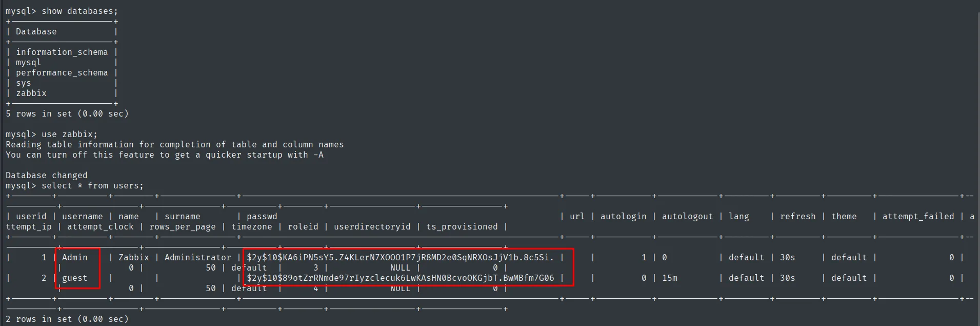980x326 pixels.
Task: Click the 'Database changed' message
Action: tap(47, 176)
